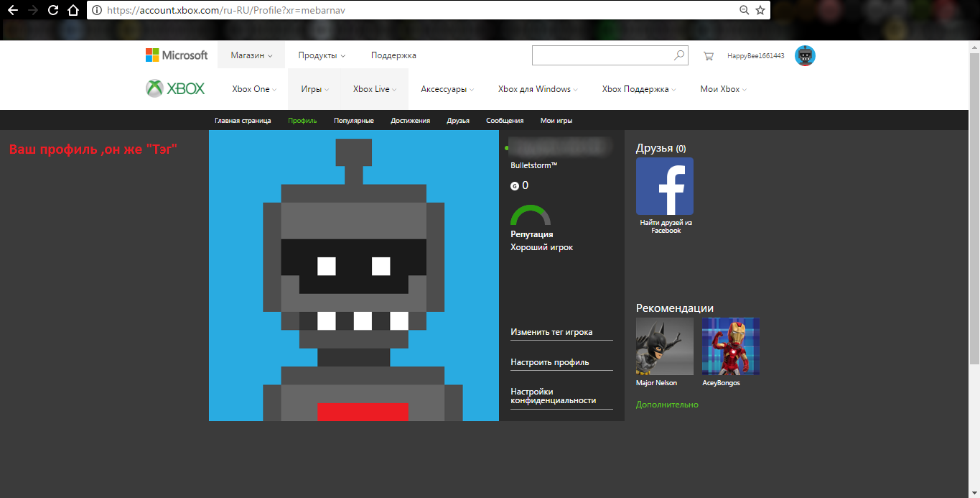980x498 pixels.
Task: Open the shopping cart icon
Action: click(709, 55)
